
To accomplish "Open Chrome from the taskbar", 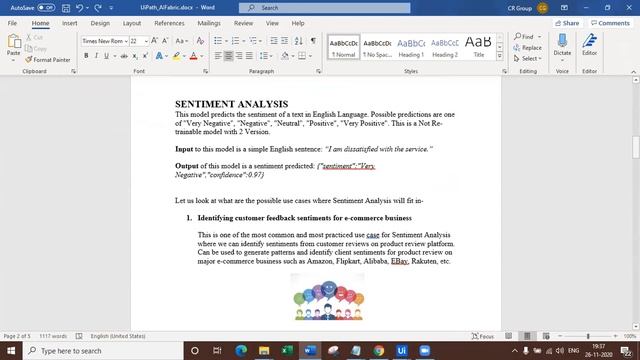I will tap(379, 351).
